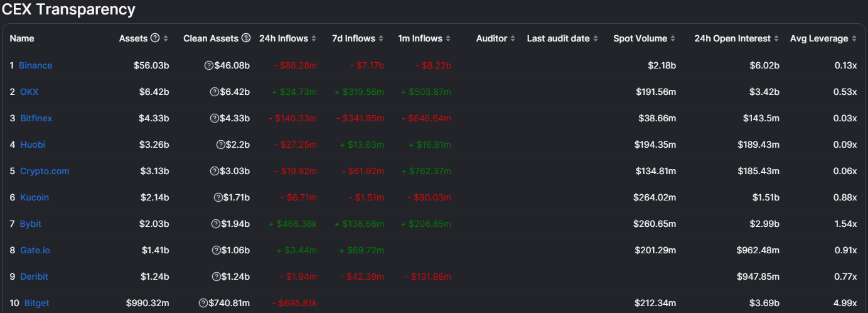The width and height of the screenshot is (868, 313).
Task: Click question mark icon next to Bitget $740.81m
Action: pos(203,303)
